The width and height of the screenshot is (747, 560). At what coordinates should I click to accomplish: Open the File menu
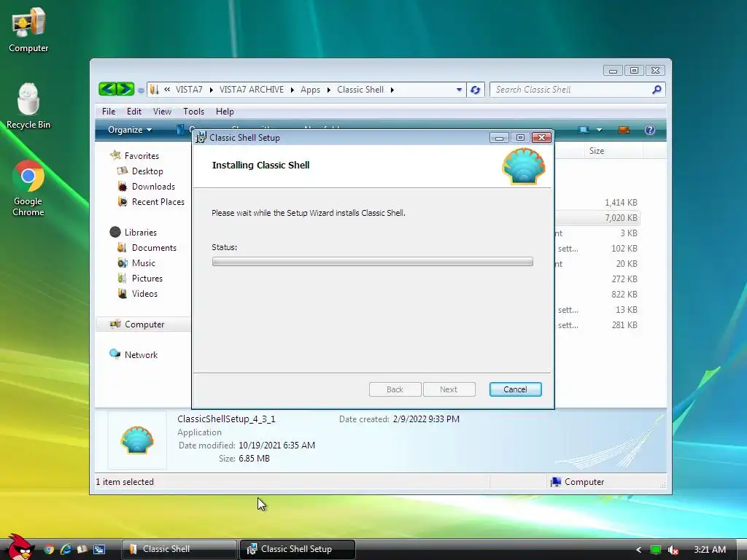109,112
